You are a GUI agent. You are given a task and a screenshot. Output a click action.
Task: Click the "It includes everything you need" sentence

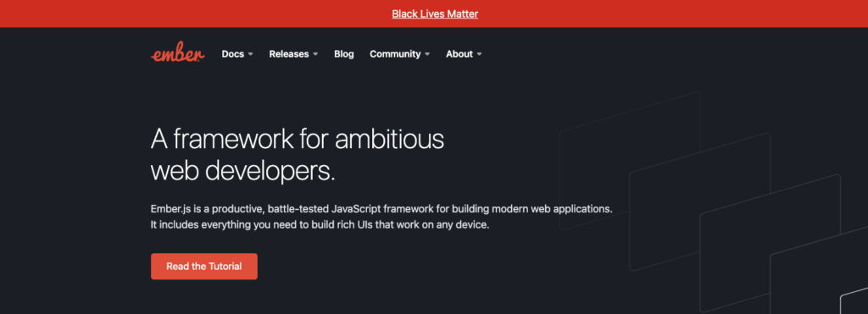(x=320, y=225)
